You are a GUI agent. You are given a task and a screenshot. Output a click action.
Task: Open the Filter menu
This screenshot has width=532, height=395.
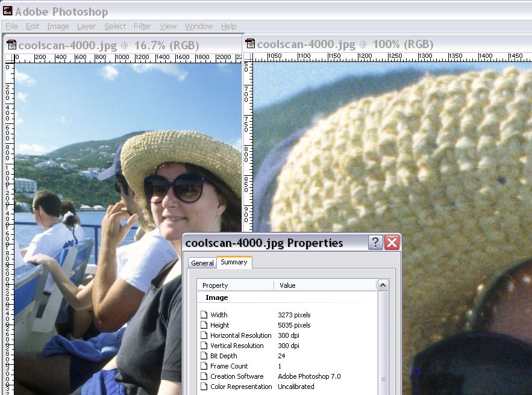coord(142,26)
